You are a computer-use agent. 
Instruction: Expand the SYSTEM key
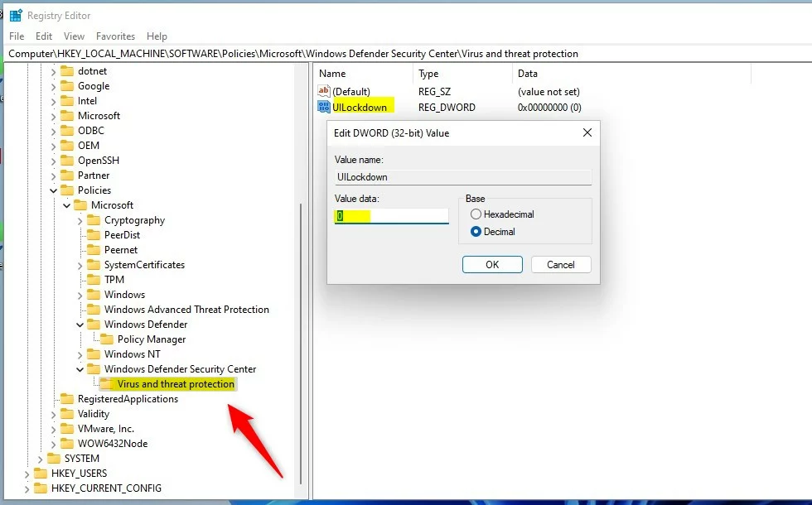click(x=41, y=459)
